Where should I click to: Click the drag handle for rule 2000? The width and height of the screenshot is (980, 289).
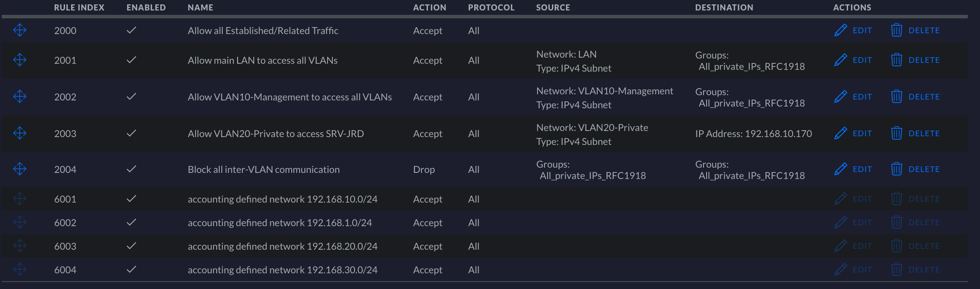(x=20, y=30)
